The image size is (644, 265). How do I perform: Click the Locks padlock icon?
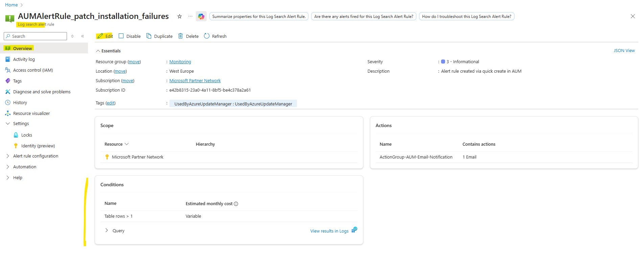(16, 135)
